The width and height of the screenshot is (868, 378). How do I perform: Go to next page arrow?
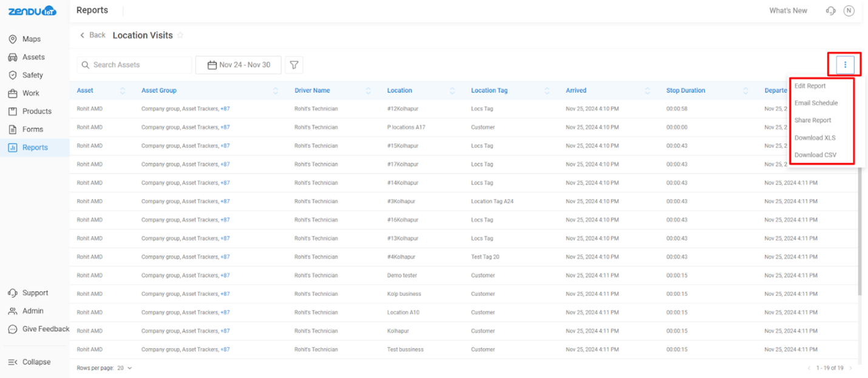point(850,368)
